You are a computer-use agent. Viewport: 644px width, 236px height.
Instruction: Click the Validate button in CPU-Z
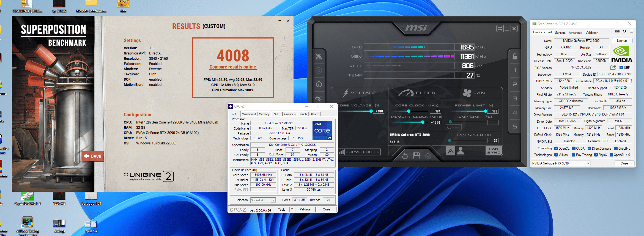(305, 209)
